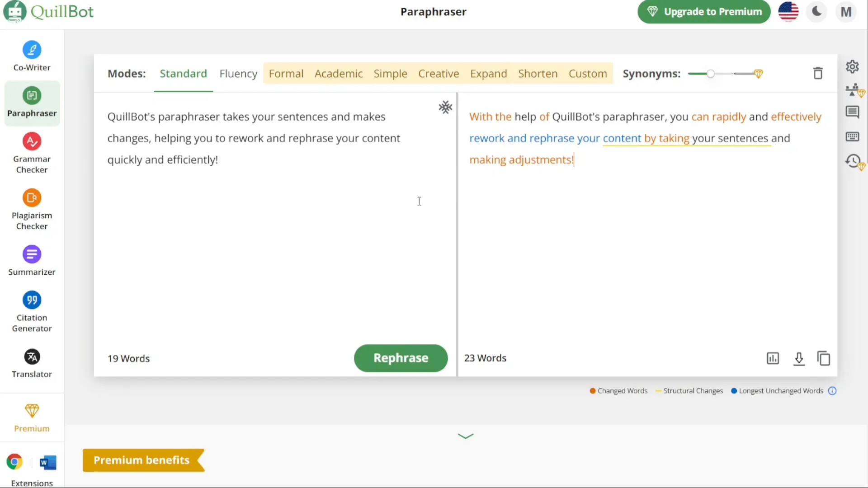Screen dimensions: 868x488
Task: Open Grammar Checker
Action: 32,153
